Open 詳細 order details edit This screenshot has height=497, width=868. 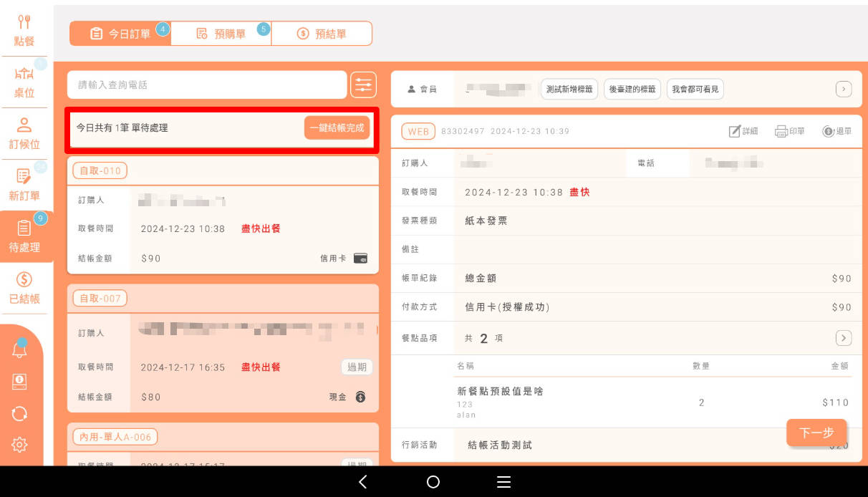pyautogui.click(x=743, y=131)
